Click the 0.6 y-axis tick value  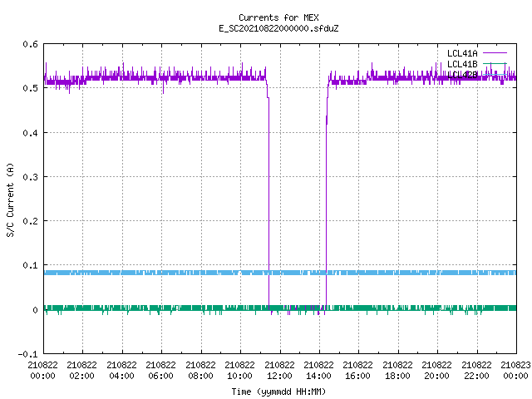[30, 44]
